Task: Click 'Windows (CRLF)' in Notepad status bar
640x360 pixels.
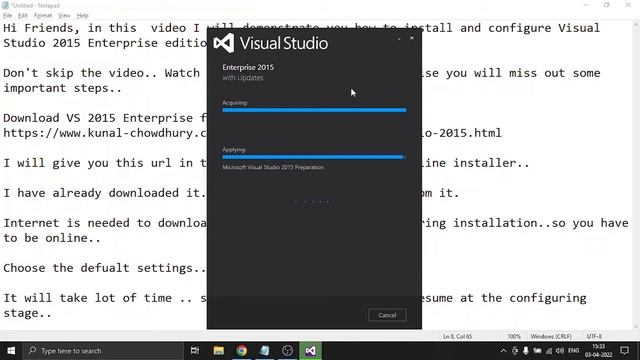Action: (551, 336)
